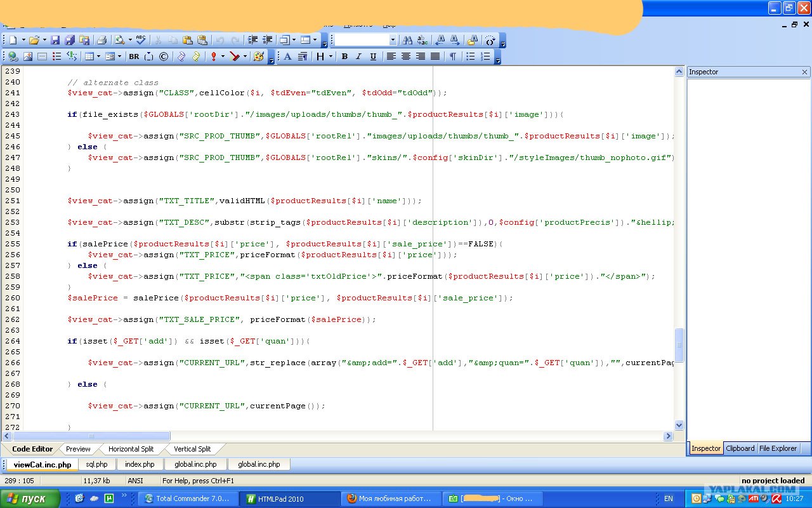The image size is (812, 508).
Task: Expand the heading H dropdown
Action: pyautogui.click(x=331, y=57)
